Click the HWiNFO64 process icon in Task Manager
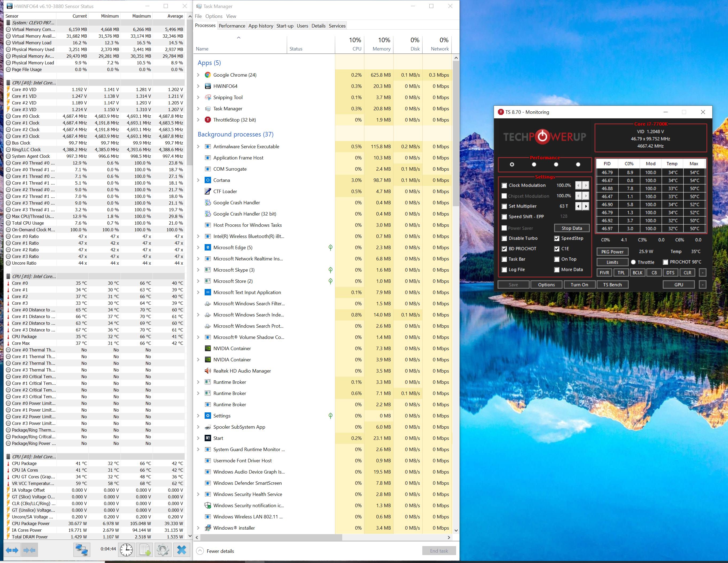The width and height of the screenshot is (728, 563). pos(208,86)
